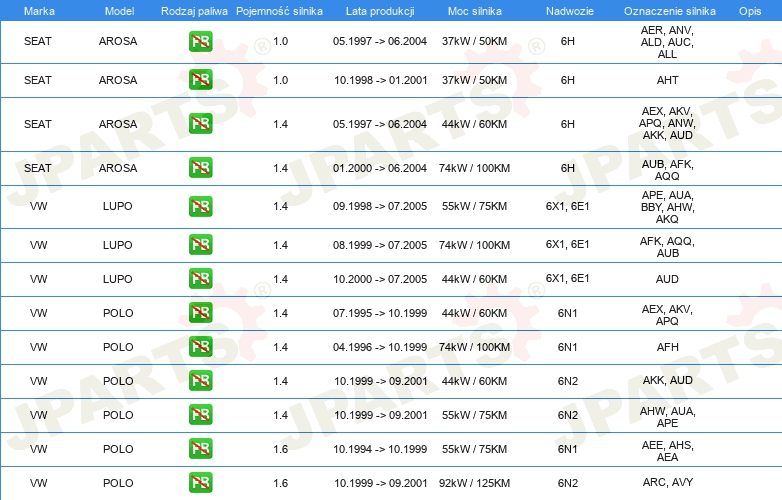Viewport: 782px width, 500px height.
Task: Select the date range 01.2000 -> 06.2004
Action: coord(380,168)
